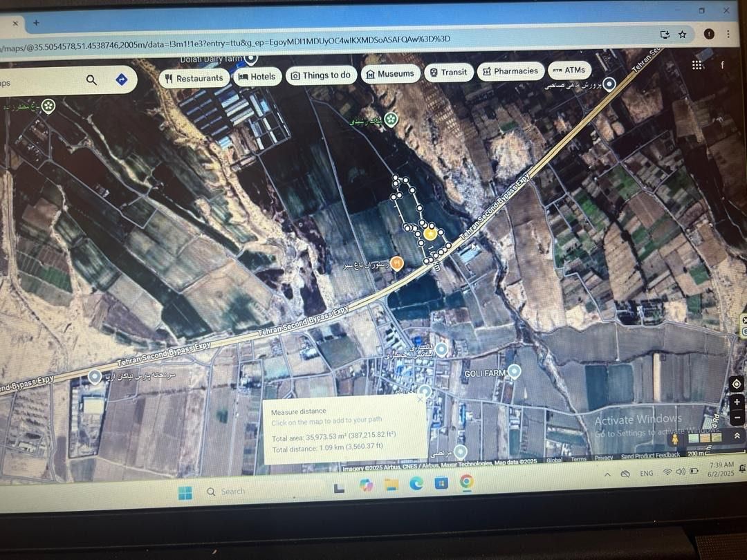747x560 pixels.
Task: Open the Google apps grid icon
Action: tap(697, 65)
